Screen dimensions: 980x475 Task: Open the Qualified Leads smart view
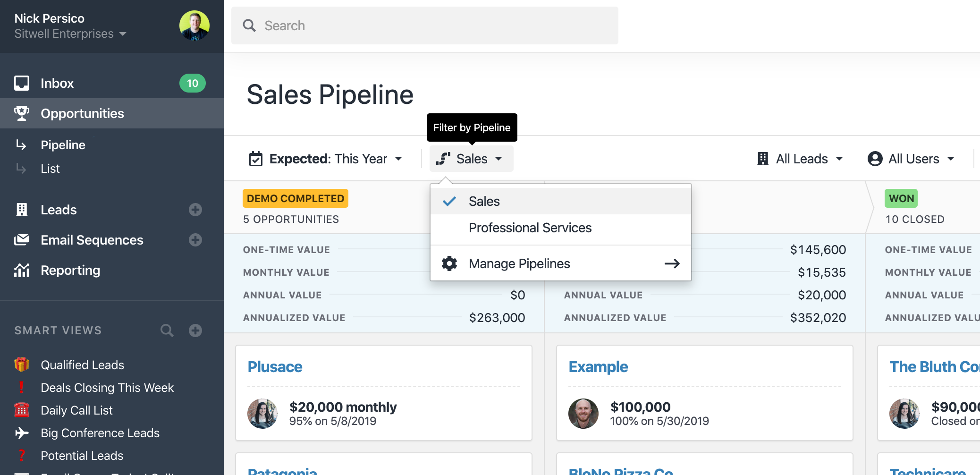pyautogui.click(x=82, y=365)
